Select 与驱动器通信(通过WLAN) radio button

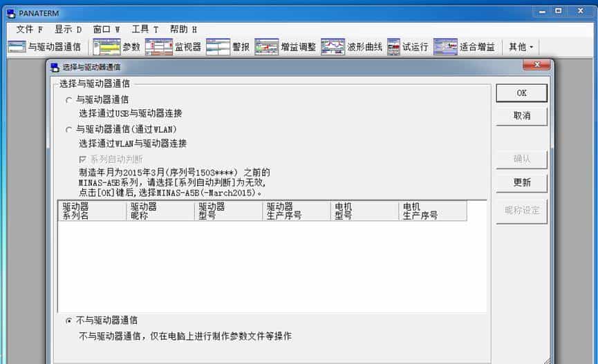click(x=68, y=130)
